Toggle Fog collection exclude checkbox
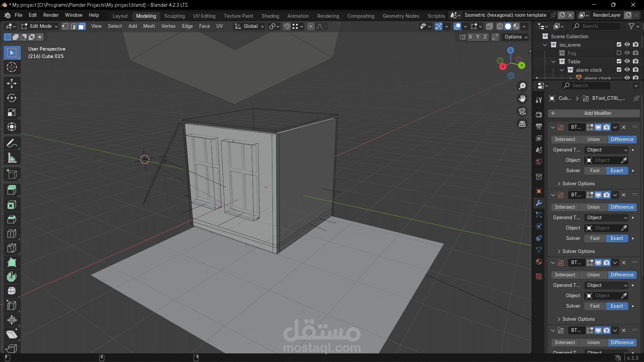Screen dimensions: 644x362 [x=619, y=53]
